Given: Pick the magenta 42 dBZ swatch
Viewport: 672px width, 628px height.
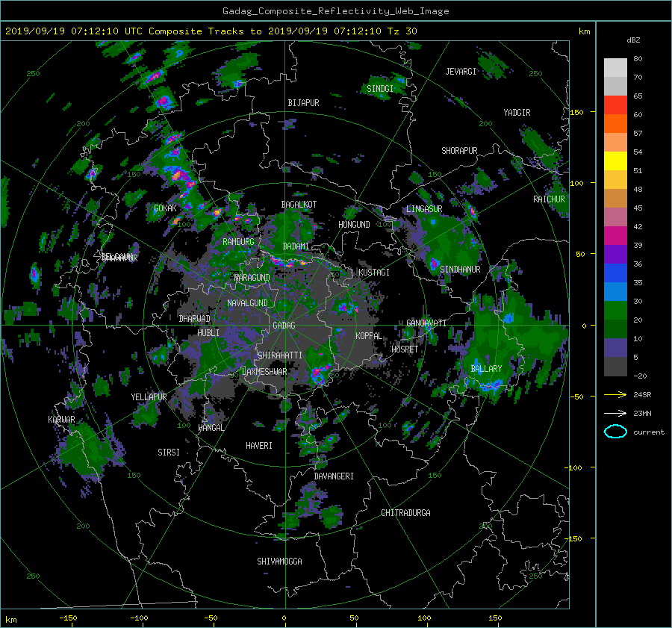Looking at the screenshot, I should [x=615, y=235].
